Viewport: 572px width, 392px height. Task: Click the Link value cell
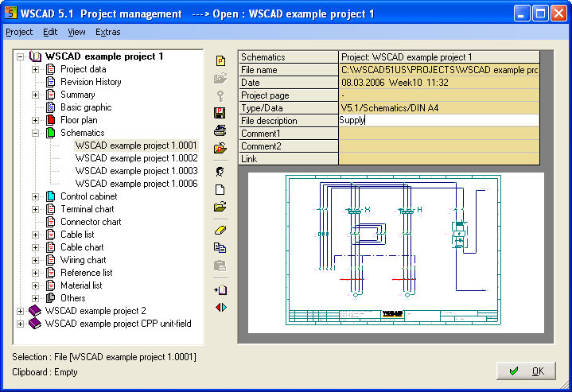[x=439, y=158]
